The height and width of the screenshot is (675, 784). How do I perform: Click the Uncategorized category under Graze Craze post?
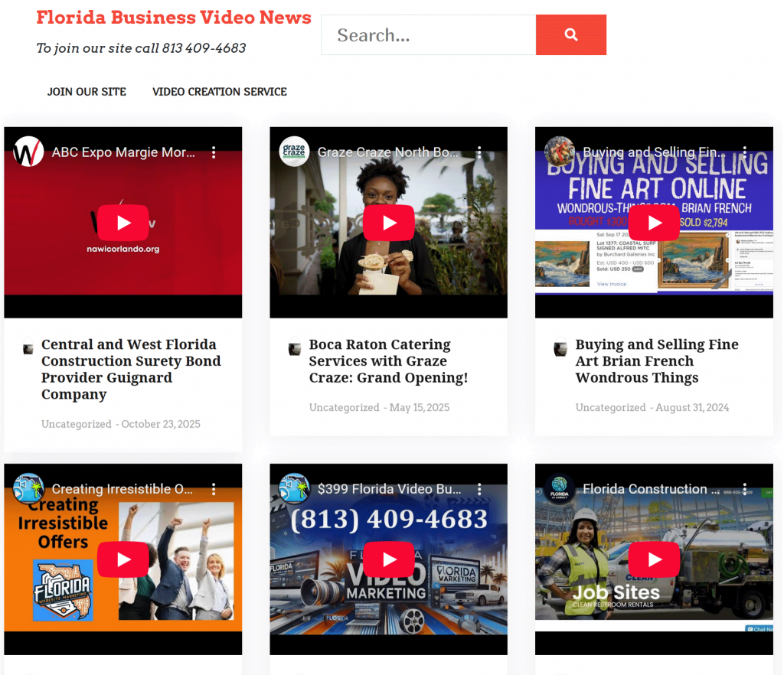(344, 408)
